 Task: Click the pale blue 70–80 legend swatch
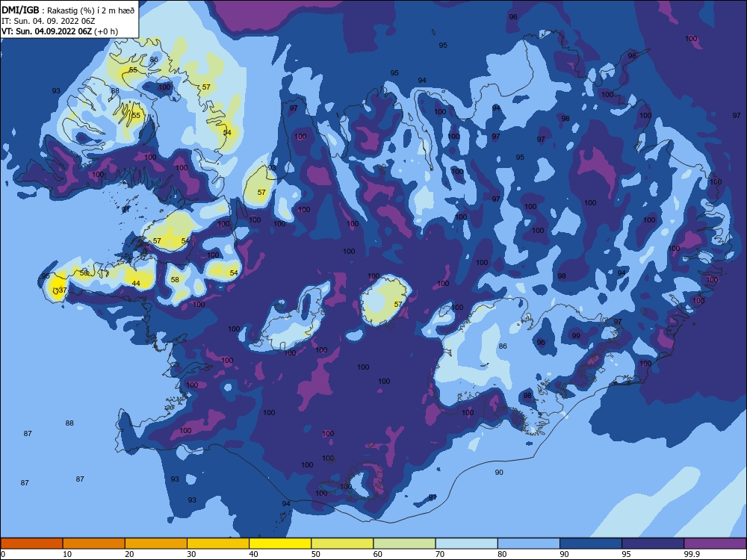tap(467, 544)
